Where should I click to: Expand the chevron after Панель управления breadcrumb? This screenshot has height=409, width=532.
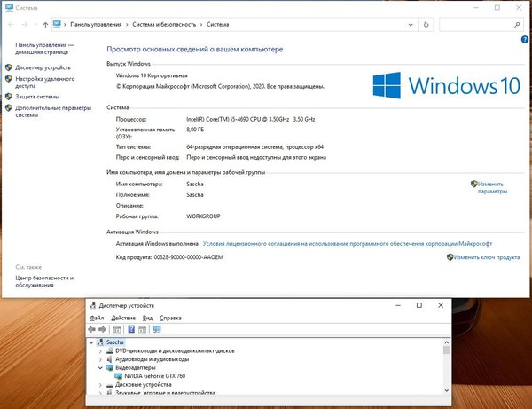[127, 25]
